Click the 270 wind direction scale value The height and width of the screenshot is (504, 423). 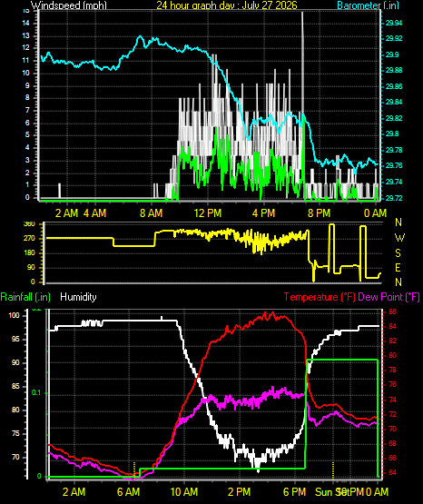[x=29, y=239]
